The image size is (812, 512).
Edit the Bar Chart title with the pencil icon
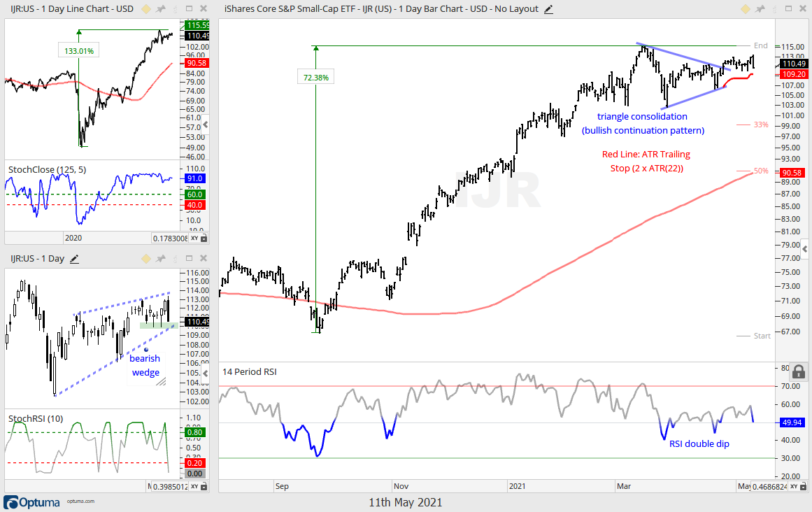coord(549,9)
